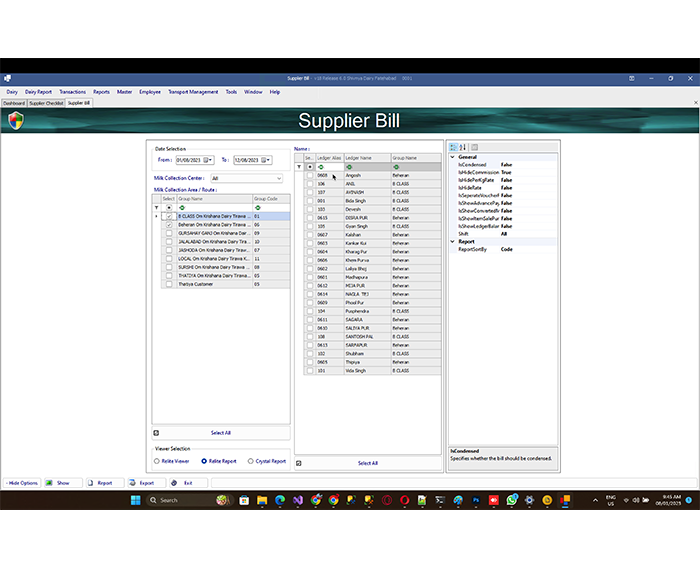
Task: Open Windows Start menu
Action: coord(136,500)
